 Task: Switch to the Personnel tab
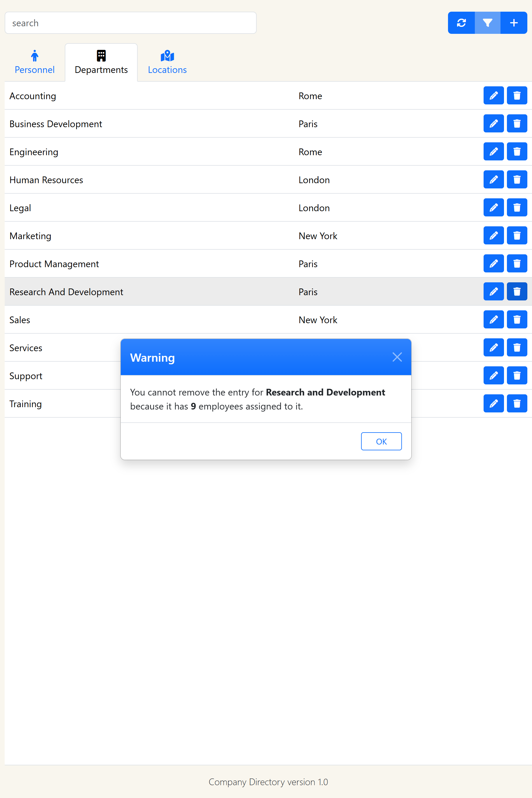pyautogui.click(x=35, y=62)
